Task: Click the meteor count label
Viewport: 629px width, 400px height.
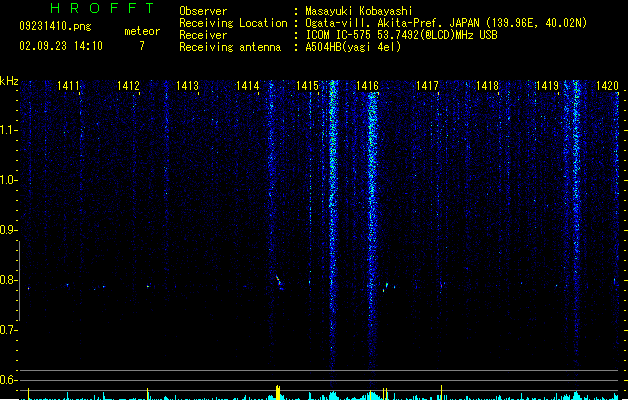Action: 142,31
